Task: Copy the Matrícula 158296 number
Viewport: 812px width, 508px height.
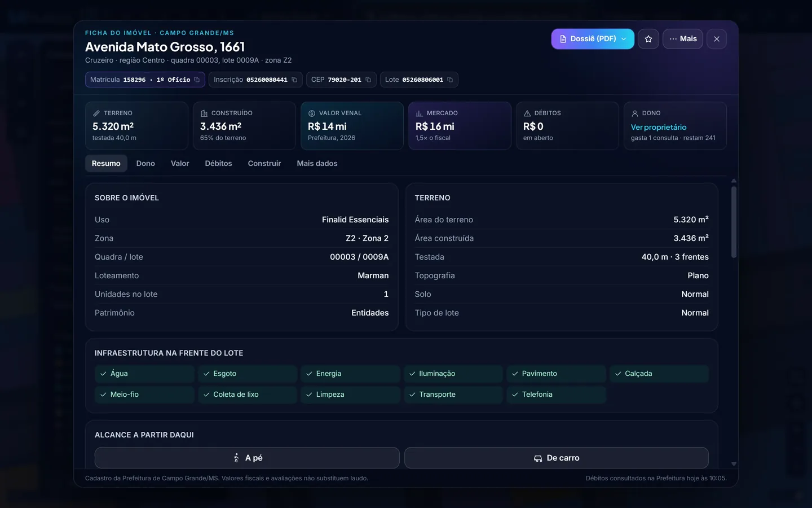Action: click(x=197, y=80)
